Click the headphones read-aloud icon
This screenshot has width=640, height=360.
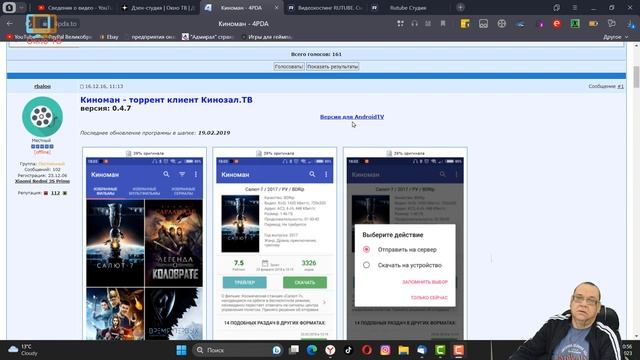click(x=414, y=24)
